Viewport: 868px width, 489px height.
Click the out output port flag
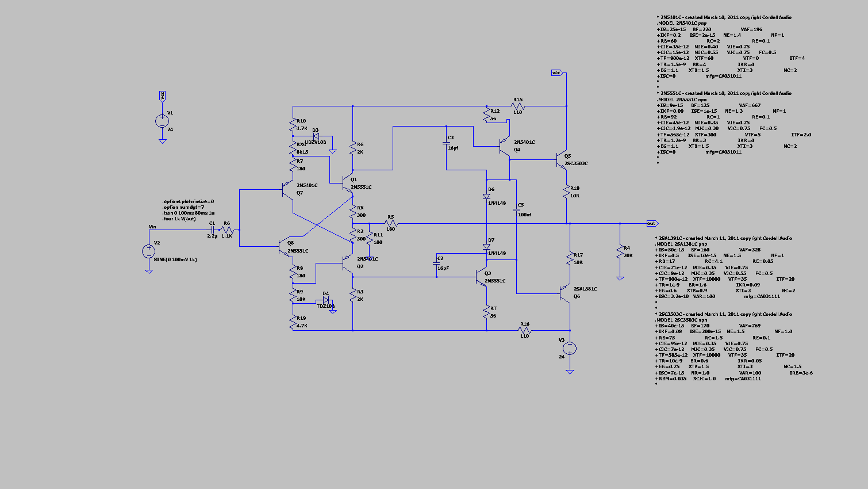coord(651,223)
